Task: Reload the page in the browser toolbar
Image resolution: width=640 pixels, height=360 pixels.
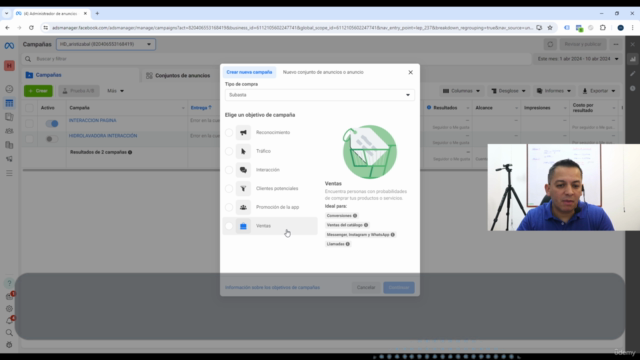Action: click(x=31, y=28)
